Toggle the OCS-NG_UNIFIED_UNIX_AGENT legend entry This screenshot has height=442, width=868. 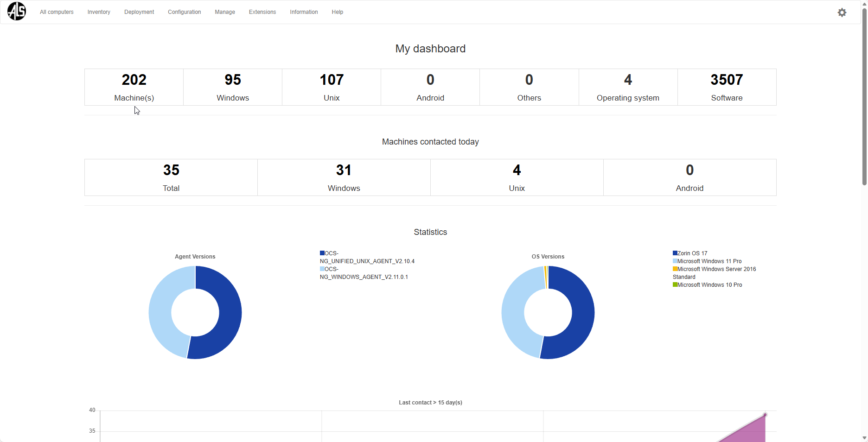pyautogui.click(x=367, y=257)
